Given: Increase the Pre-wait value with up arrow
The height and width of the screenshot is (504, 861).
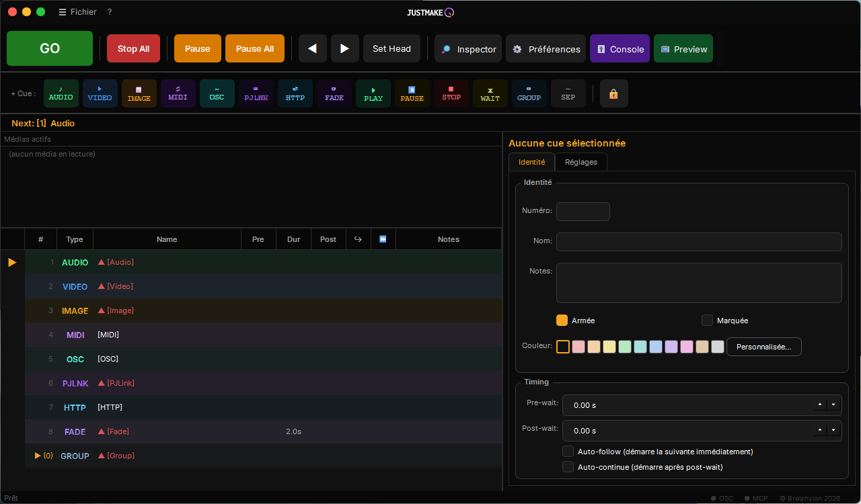Looking at the screenshot, I should coord(820,405).
